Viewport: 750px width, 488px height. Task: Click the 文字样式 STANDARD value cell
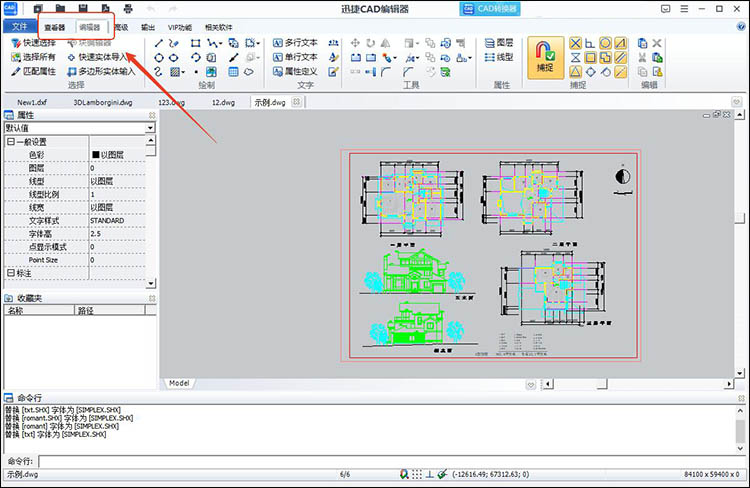click(118, 221)
